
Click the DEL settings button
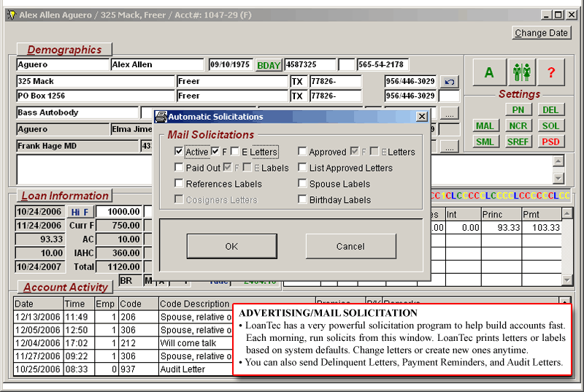pyautogui.click(x=550, y=109)
